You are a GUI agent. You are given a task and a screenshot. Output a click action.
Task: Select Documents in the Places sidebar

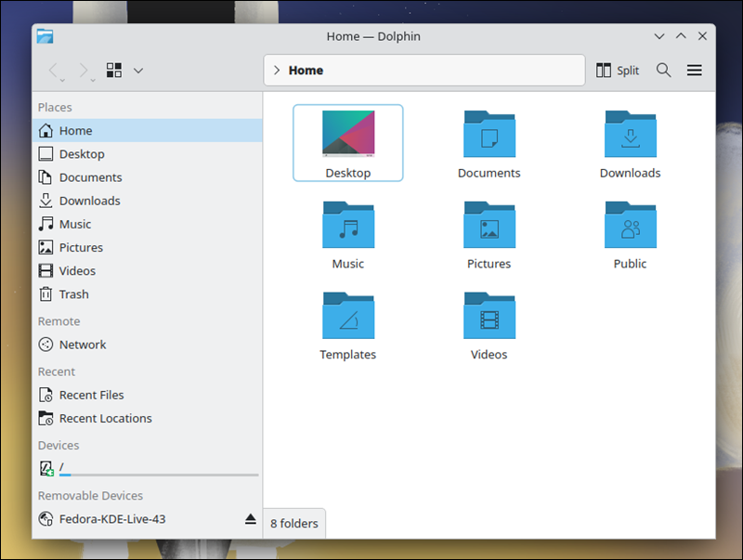88,176
